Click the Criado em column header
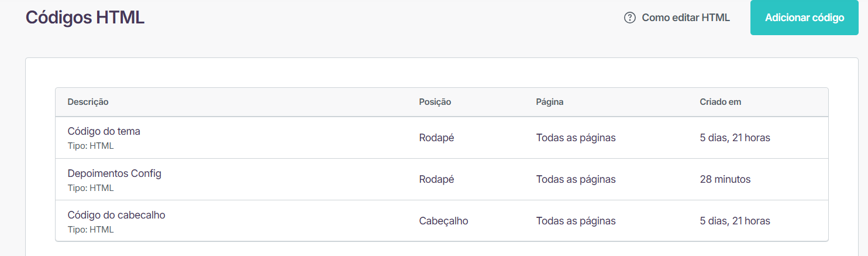 coord(720,102)
